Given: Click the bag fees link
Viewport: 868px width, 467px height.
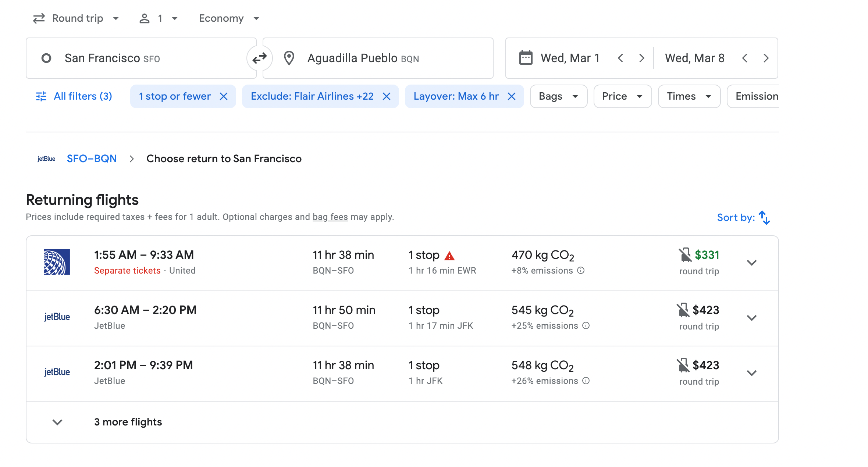Looking at the screenshot, I should coord(330,217).
